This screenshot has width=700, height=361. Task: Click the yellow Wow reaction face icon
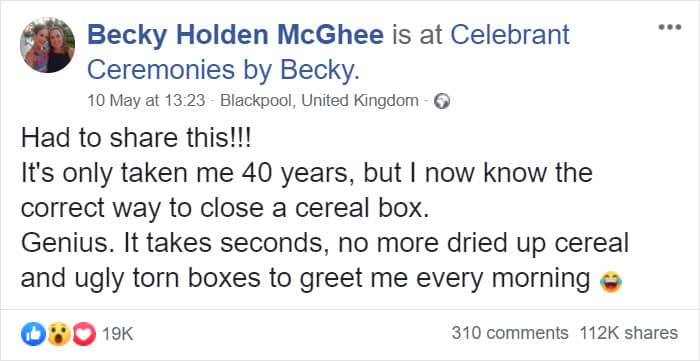click(58, 334)
